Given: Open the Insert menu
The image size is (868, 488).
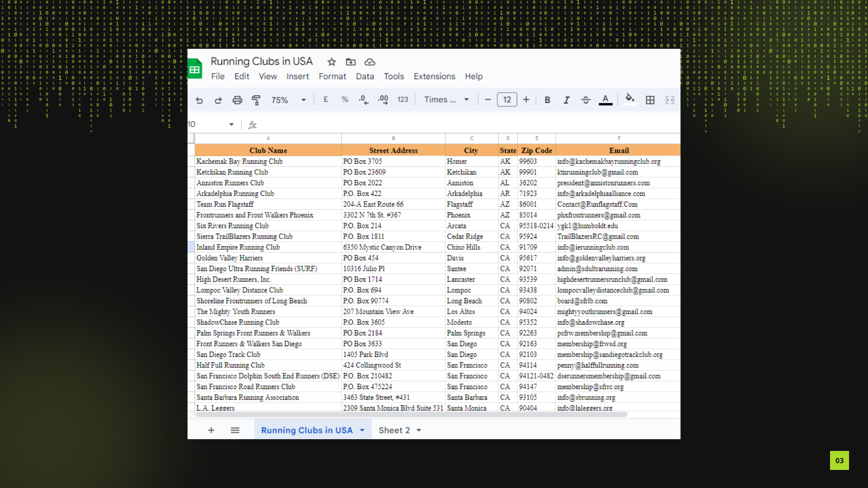Looking at the screenshot, I should [x=298, y=76].
